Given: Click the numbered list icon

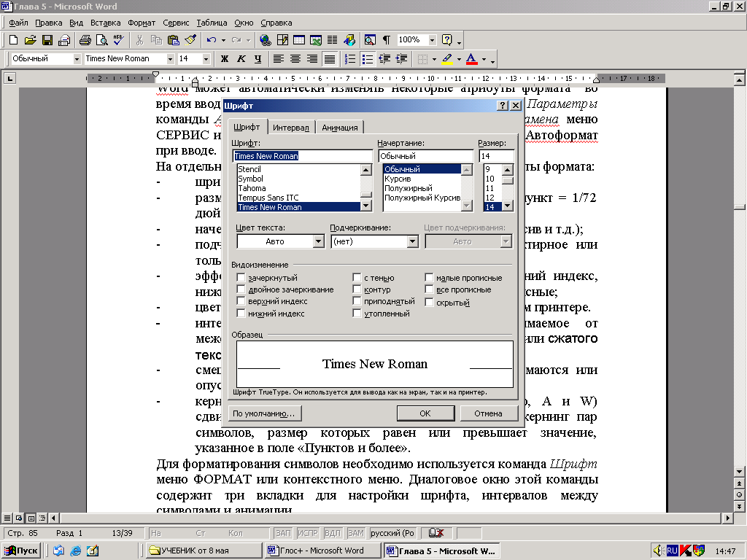Looking at the screenshot, I should 350,58.
